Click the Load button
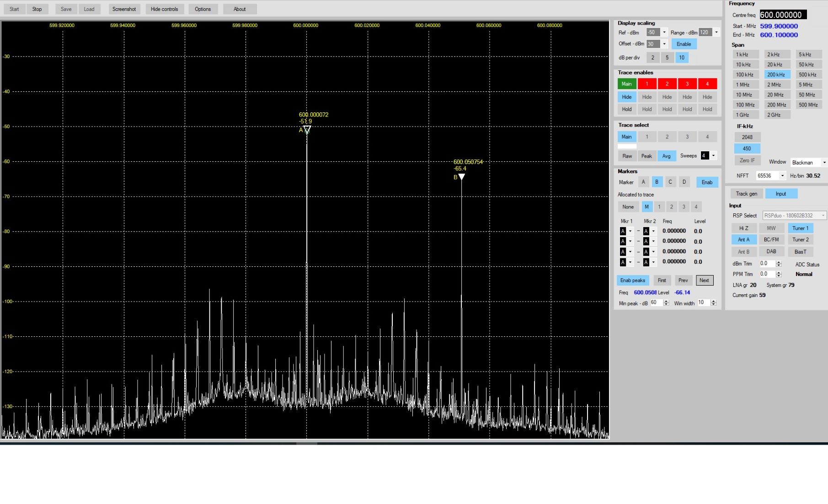828x504 pixels. click(x=89, y=9)
